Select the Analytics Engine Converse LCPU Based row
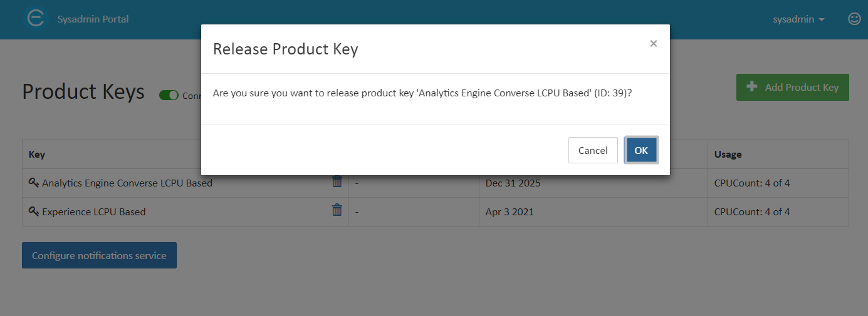The image size is (868, 316). click(x=436, y=183)
